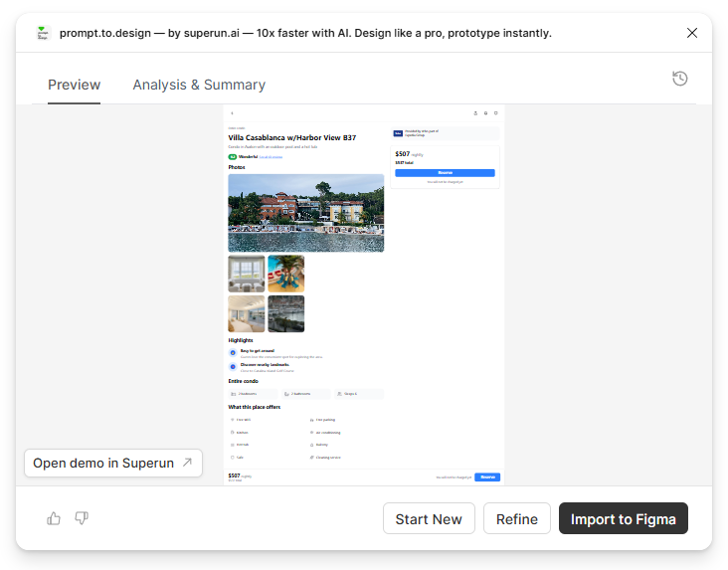The height and width of the screenshot is (570, 728).
Task: Click the Villa Casablanca w/Harbor View B37 title
Action: 292,137
